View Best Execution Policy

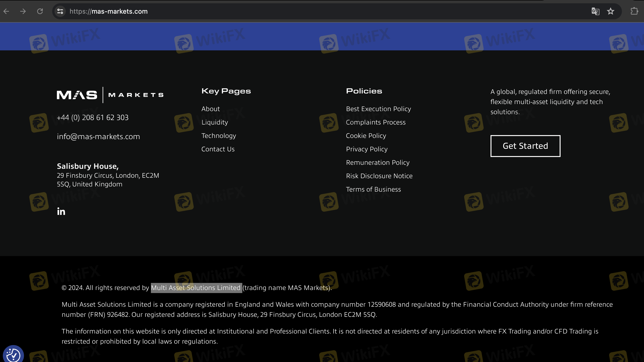[378, 109]
